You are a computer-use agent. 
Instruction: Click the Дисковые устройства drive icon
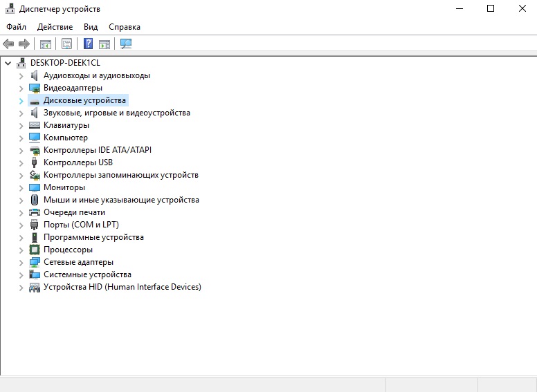coord(34,101)
